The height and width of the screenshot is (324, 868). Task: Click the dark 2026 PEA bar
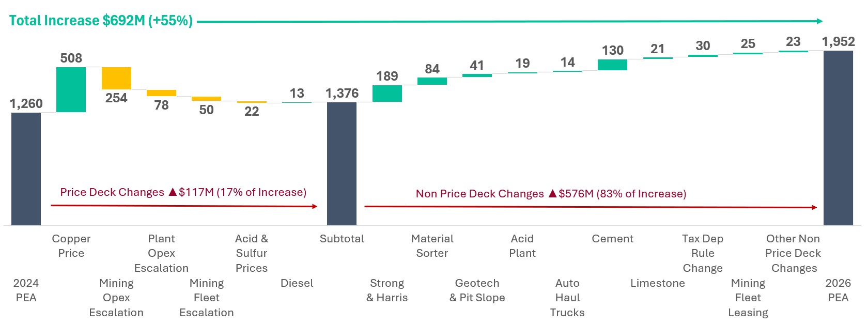(x=838, y=137)
